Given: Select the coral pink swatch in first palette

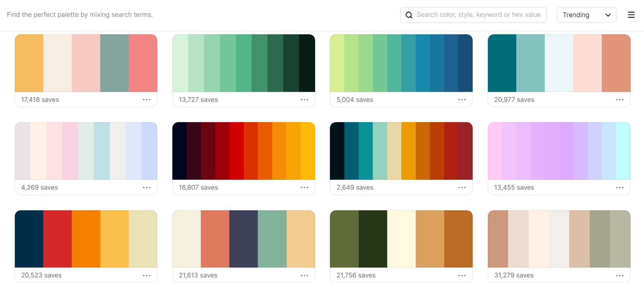Looking at the screenshot, I should [x=143, y=63].
